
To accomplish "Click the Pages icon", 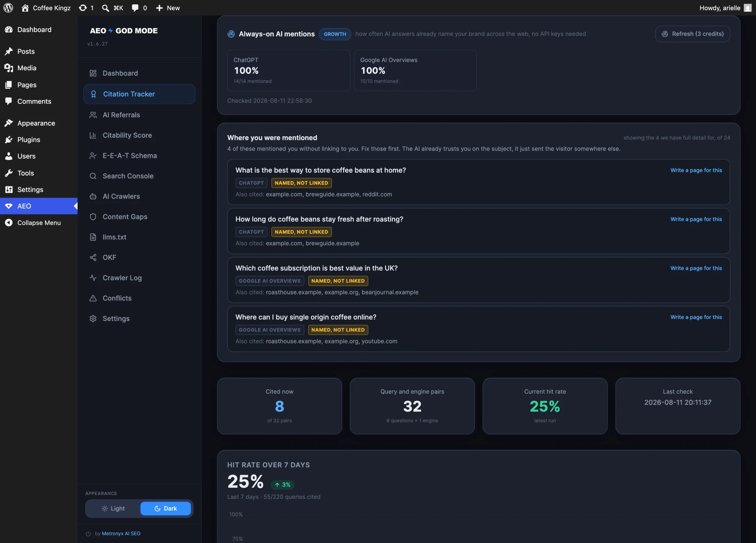I will point(9,85).
